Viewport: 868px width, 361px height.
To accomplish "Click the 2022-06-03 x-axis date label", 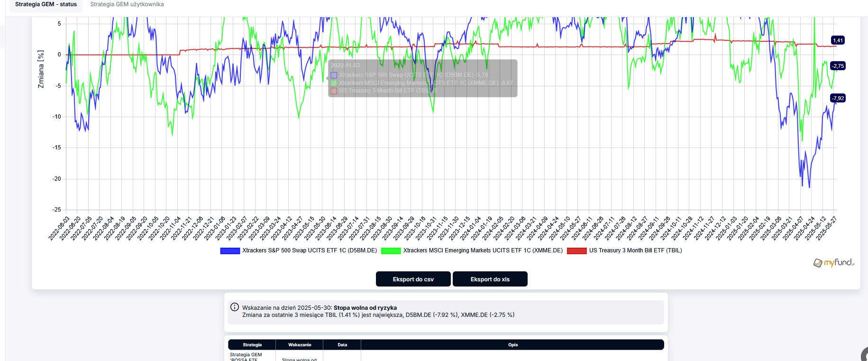I will (59, 229).
